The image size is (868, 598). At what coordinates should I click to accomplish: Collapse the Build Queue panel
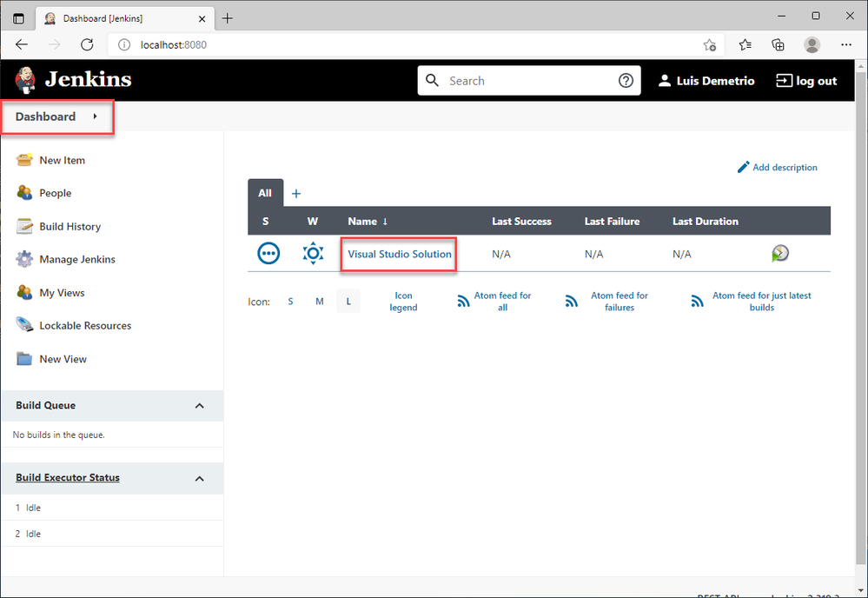(x=200, y=405)
